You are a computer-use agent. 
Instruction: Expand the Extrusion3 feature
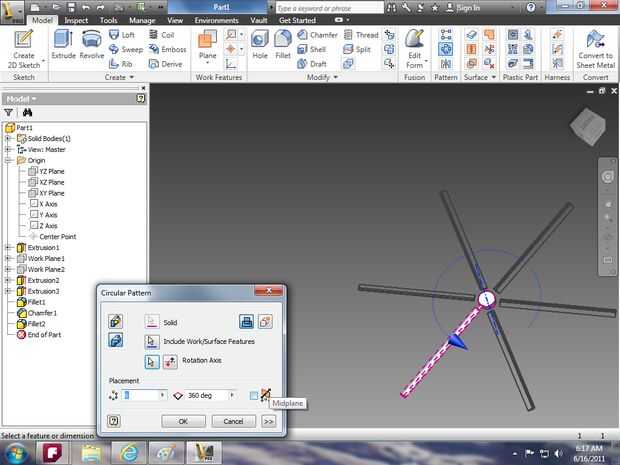click(8, 291)
